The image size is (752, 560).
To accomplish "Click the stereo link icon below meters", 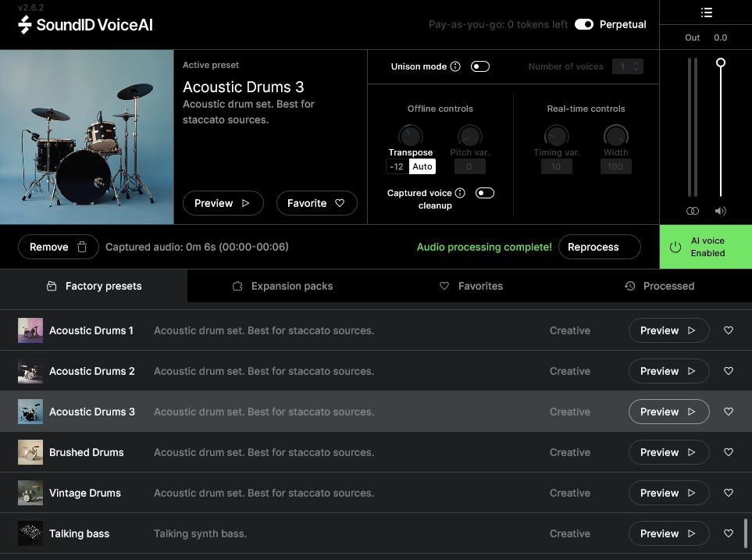I will [692, 211].
